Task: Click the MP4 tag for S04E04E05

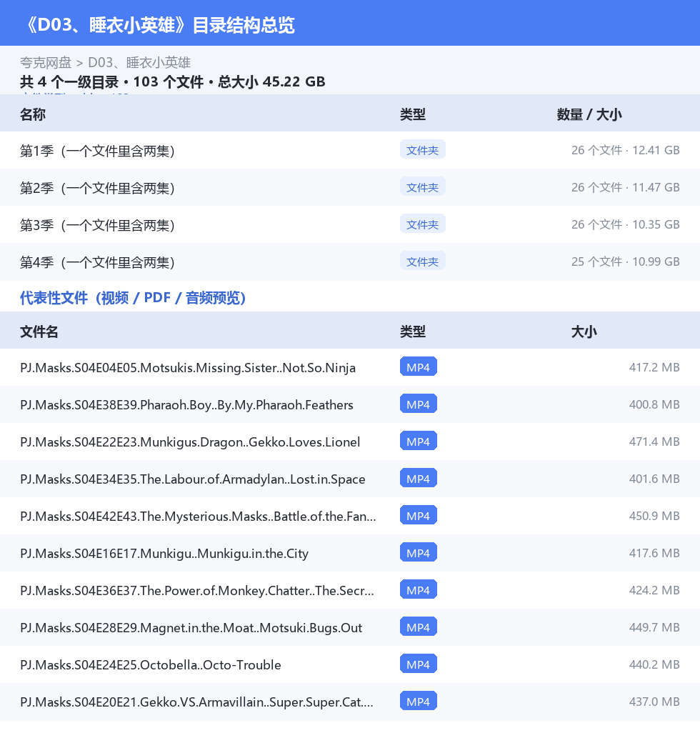Action: [418, 366]
